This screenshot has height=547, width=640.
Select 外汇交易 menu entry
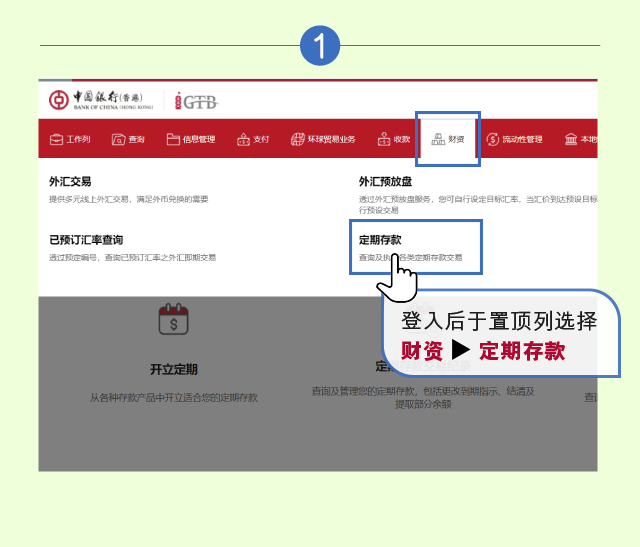[70, 182]
